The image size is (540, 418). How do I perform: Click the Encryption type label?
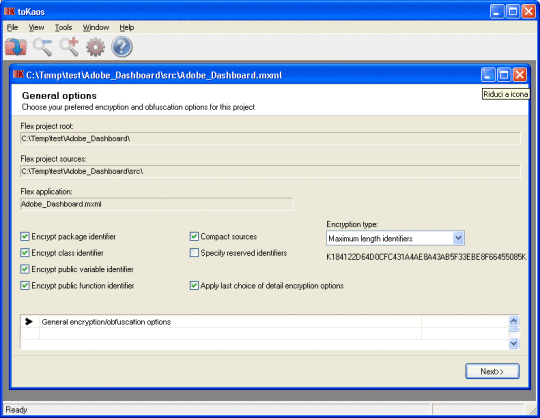352,224
